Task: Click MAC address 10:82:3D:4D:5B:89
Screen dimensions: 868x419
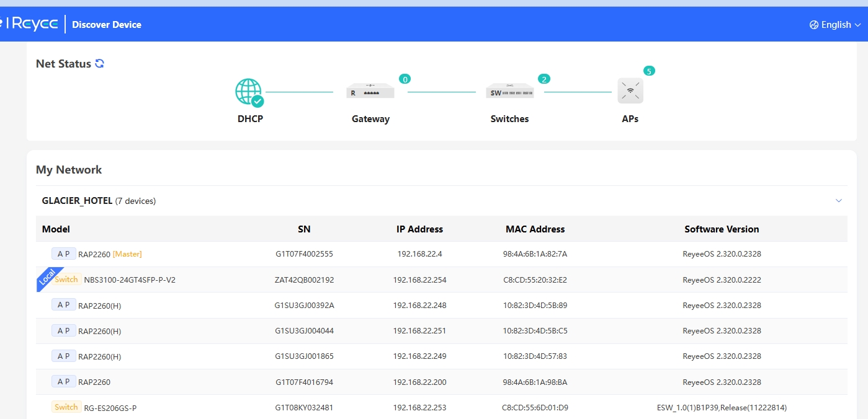Action: [535, 305]
